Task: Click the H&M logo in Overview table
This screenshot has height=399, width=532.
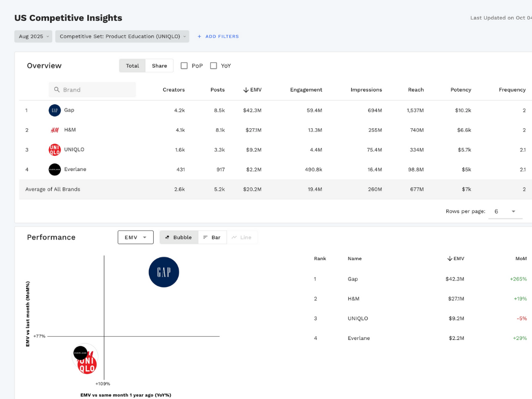Action: pyautogui.click(x=54, y=130)
